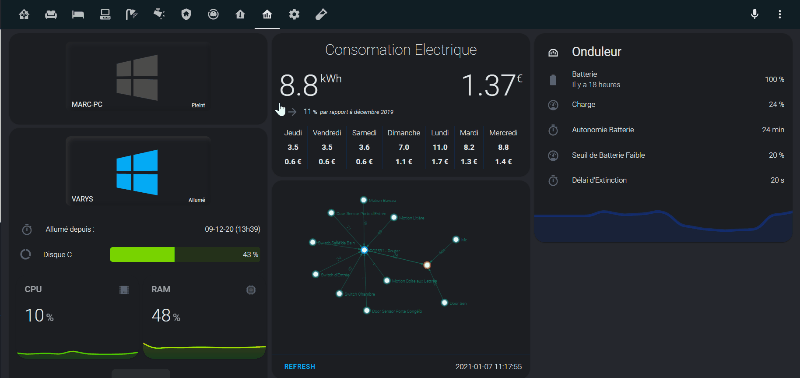Click the home overview tab icon
Screen dimensions: 800x378
click(23, 14)
